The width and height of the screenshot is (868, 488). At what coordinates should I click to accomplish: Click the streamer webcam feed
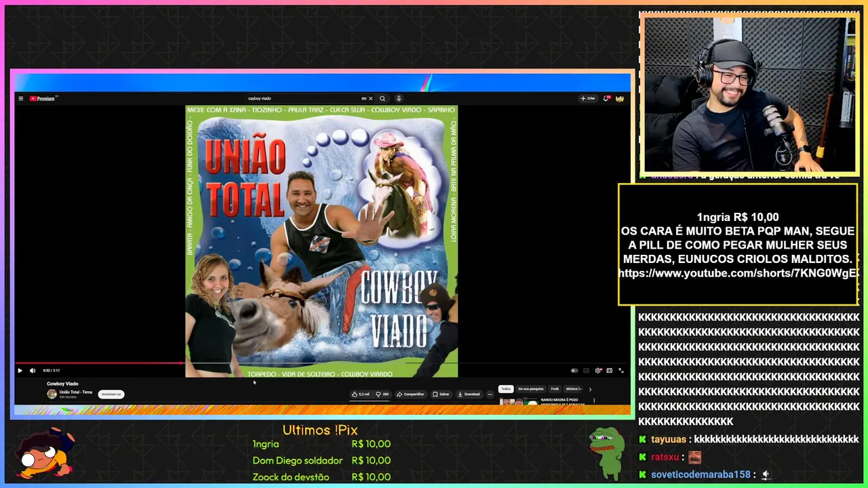click(749, 94)
